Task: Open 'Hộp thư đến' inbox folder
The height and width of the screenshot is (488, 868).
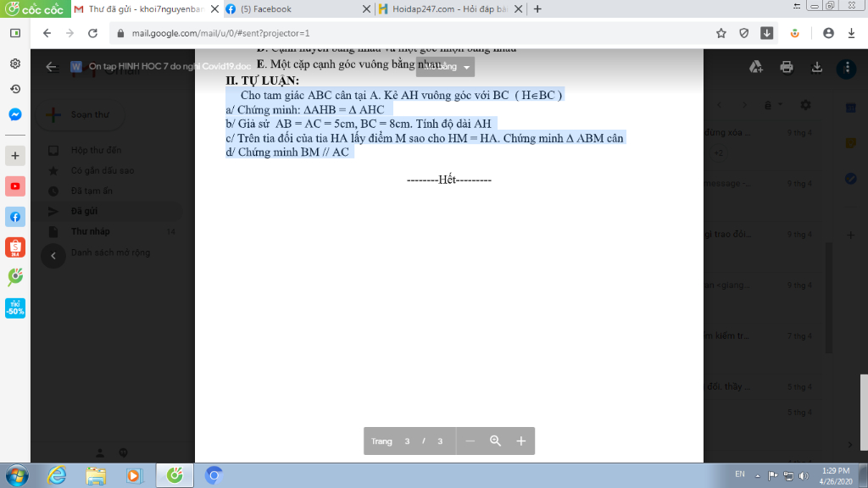Action: [96, 150]
